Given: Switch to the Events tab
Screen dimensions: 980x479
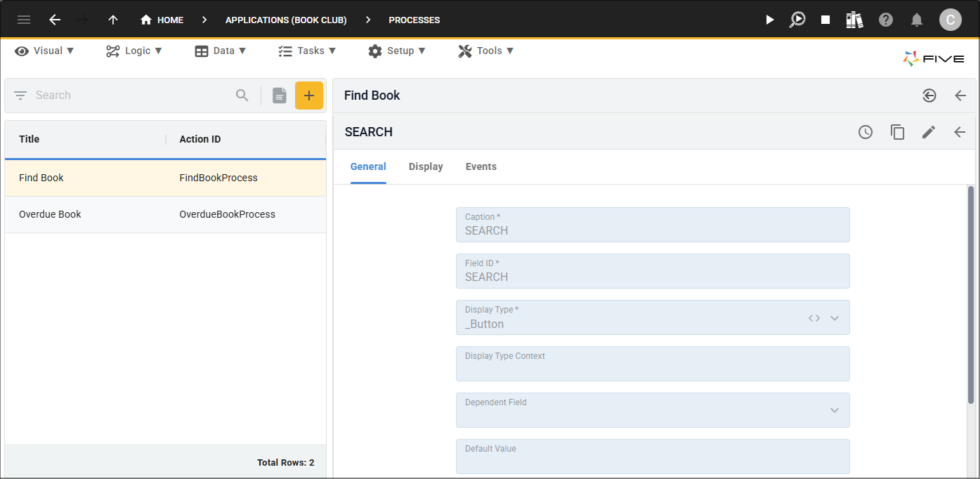Looking at the screenshot, I should tap(481, 166).
